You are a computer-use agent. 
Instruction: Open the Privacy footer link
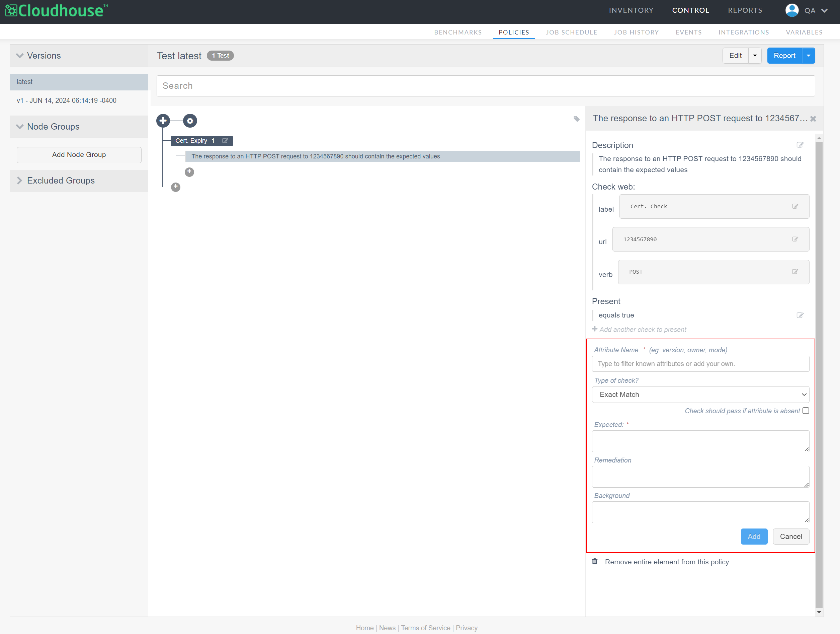pyautogui.click(x=466, y=628)
